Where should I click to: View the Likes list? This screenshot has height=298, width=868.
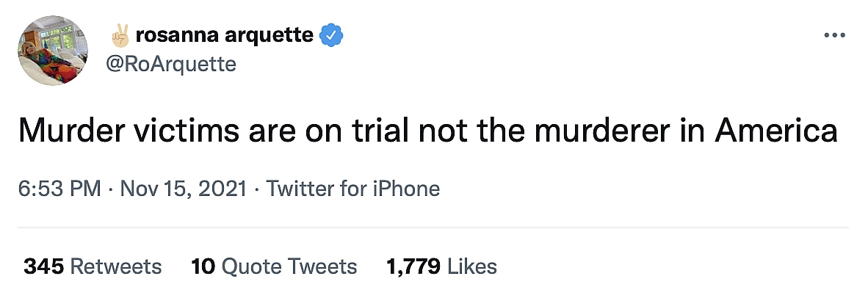click(472, 266)
